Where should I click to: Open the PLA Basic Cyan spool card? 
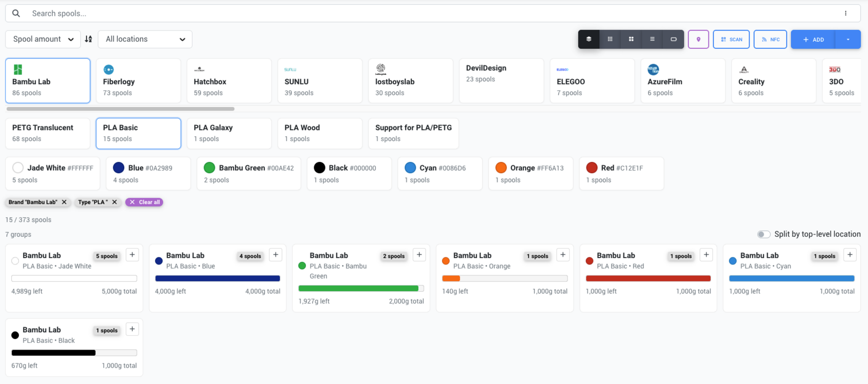click(x=792, y=278)
